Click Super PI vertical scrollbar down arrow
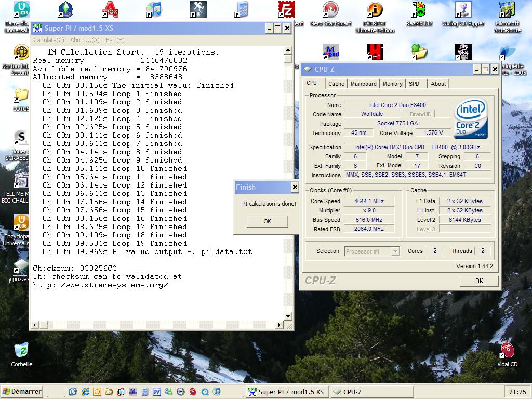The image size is (532, 399). 288,316
